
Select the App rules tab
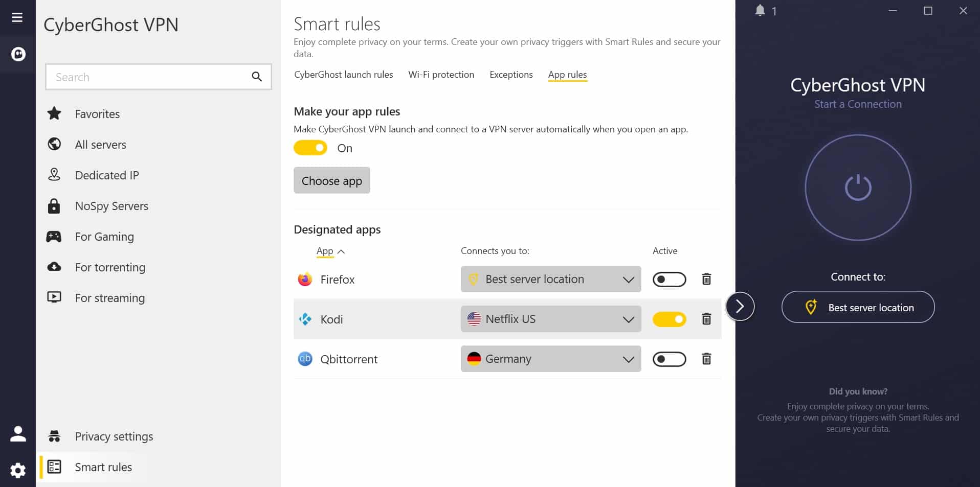[567, 75]
